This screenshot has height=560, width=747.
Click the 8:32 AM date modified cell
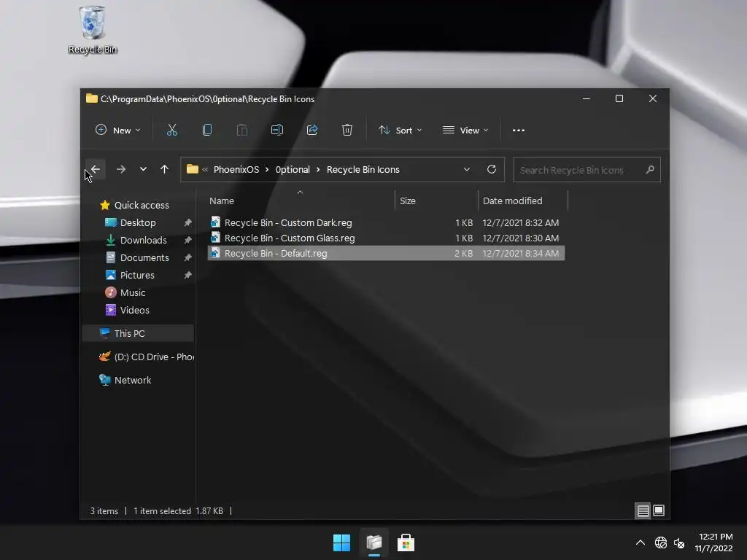520,222
